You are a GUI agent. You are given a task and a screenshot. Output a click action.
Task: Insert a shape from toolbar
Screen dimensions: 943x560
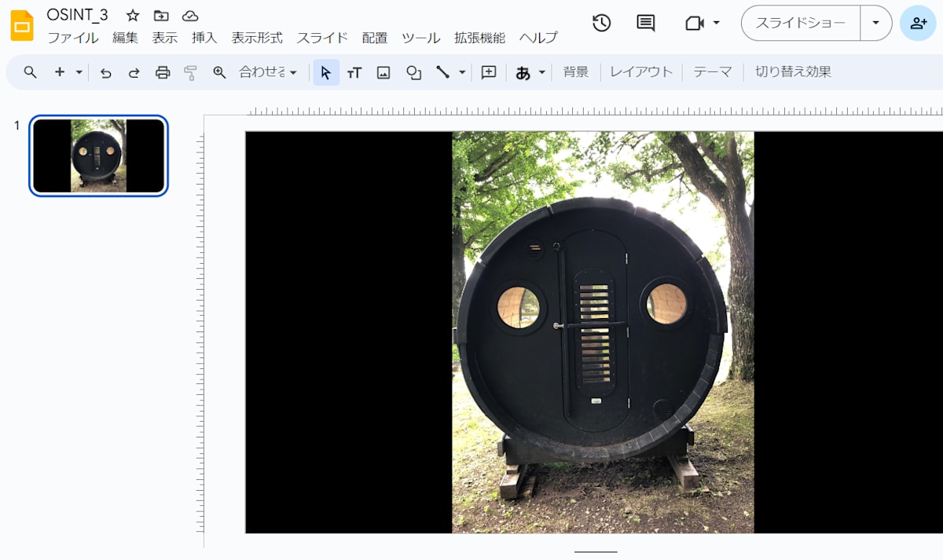pos(413,72)
